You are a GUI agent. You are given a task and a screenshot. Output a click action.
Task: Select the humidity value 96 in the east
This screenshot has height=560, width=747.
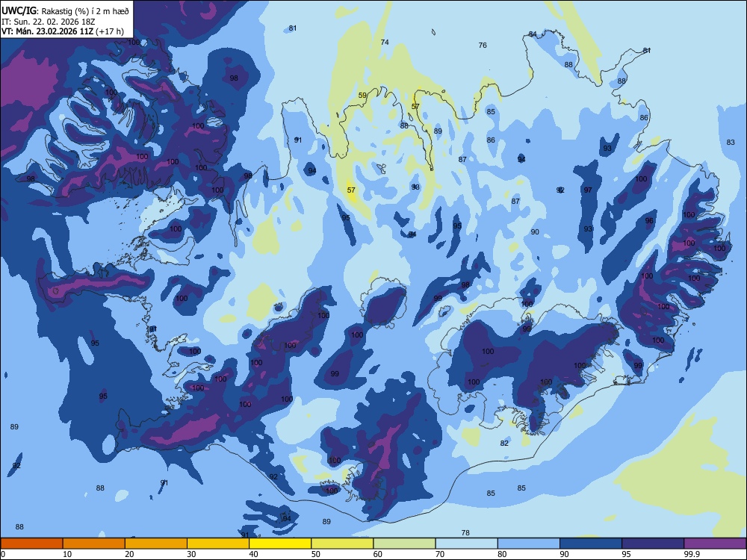[649, 221]
